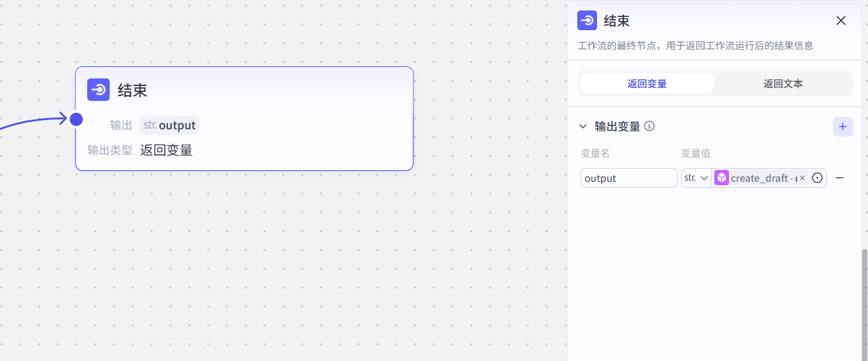Open variable selector via hexagon icon

coord(817,178)
